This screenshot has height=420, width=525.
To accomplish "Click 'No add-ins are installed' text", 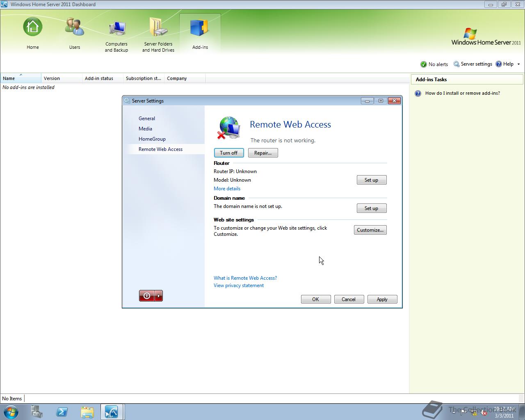I will pyautogui.click(x=28, y=87).
